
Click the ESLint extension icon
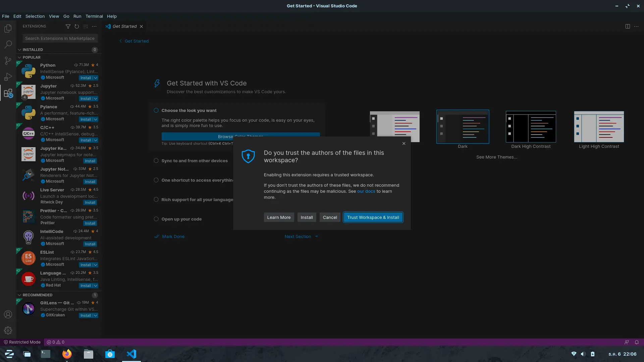click(29, 258)
